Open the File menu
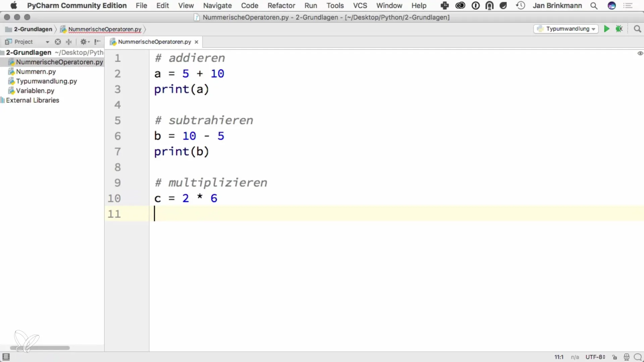The width and height of the screenshot is (644, 362). (x=141, y=6)
